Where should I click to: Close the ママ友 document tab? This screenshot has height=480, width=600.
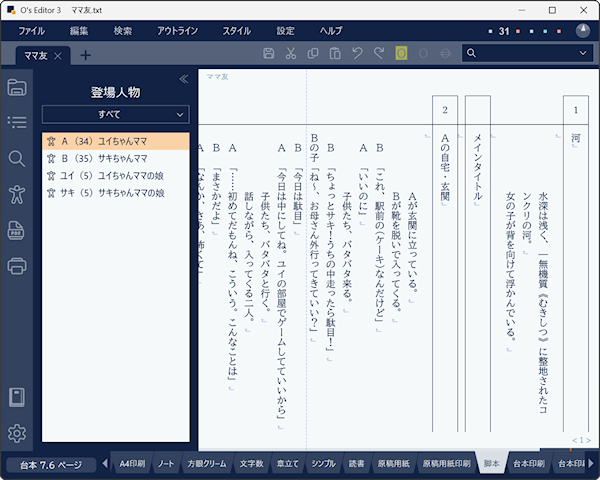point(58,56)
